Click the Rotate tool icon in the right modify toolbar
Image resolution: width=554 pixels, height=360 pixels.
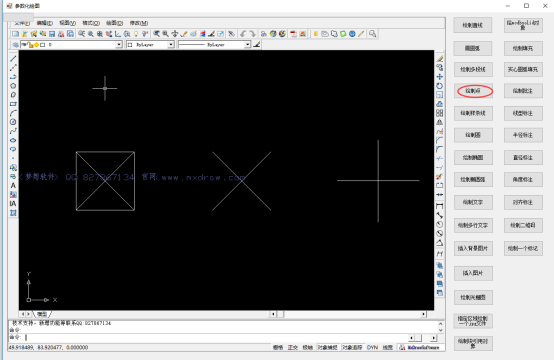pos(440,86)
